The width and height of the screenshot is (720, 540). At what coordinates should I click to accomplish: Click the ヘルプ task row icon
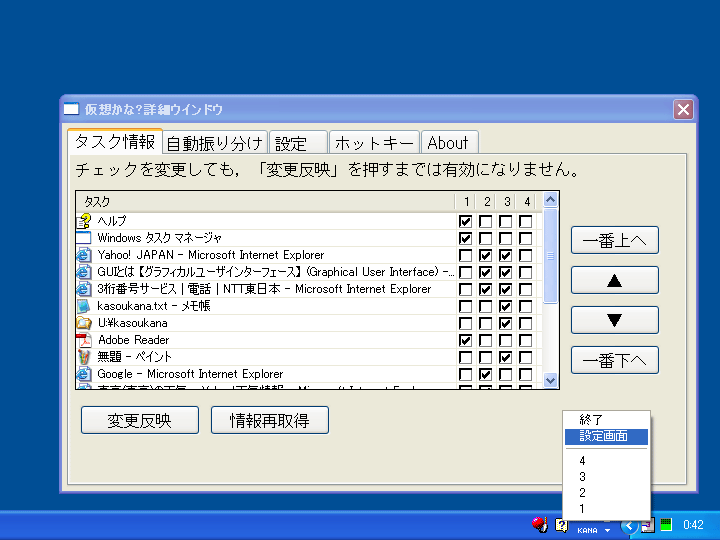tap(84, 221)
